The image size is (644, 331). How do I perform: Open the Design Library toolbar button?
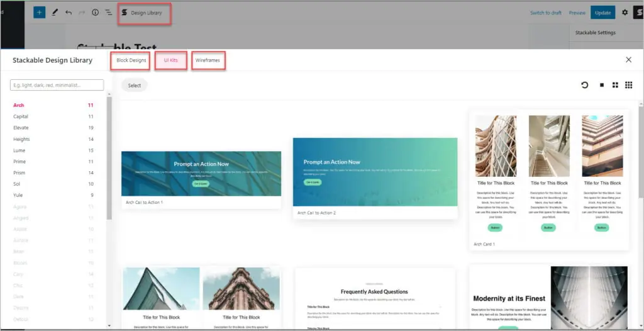pyautogui.click(x=142, y=13)
